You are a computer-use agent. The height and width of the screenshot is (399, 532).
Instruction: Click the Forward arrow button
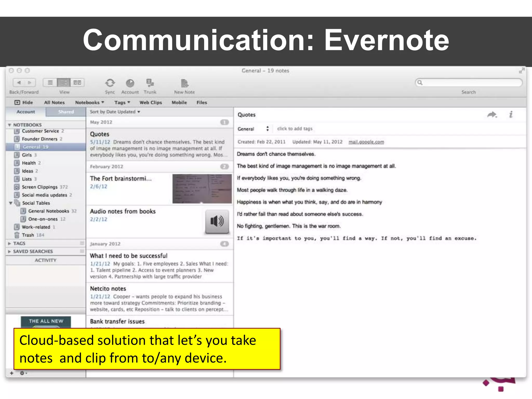[30, 83]
